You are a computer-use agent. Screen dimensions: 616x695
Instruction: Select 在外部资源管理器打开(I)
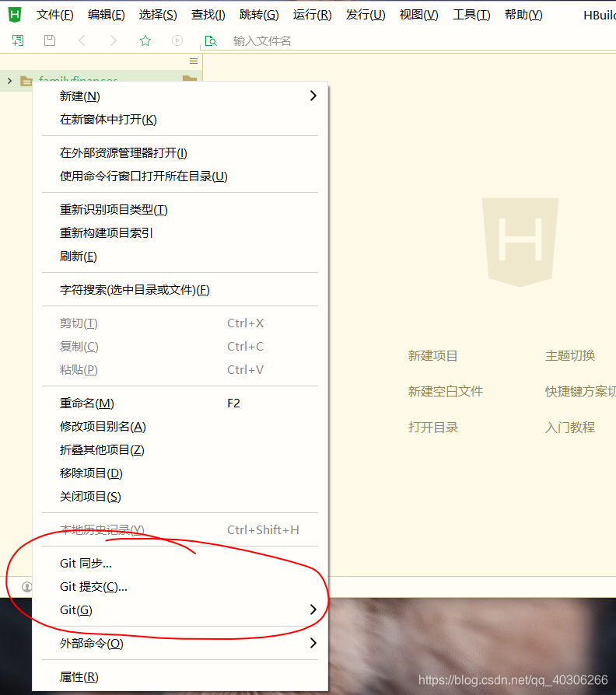coord(180,153)
